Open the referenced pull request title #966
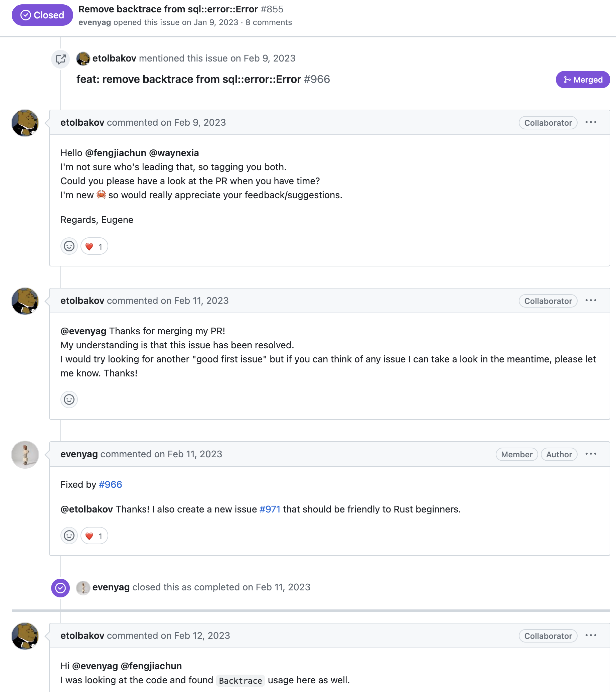The image size is (616, 692). [x=203, y=79]
